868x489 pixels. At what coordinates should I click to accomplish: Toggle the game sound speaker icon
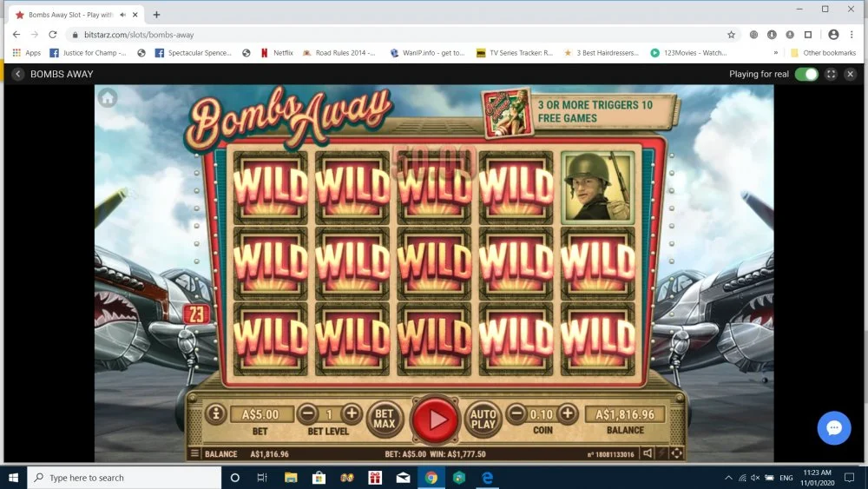pos(648,453)
